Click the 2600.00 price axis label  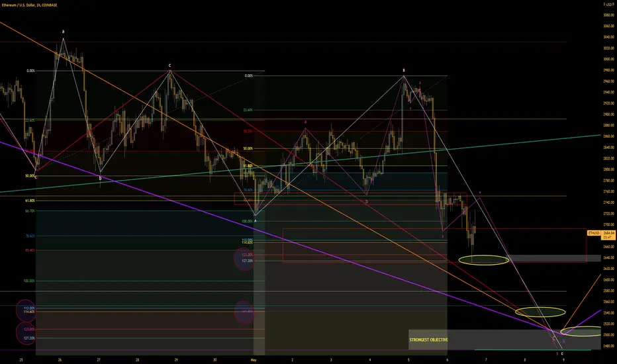click(x=609, y=280)
